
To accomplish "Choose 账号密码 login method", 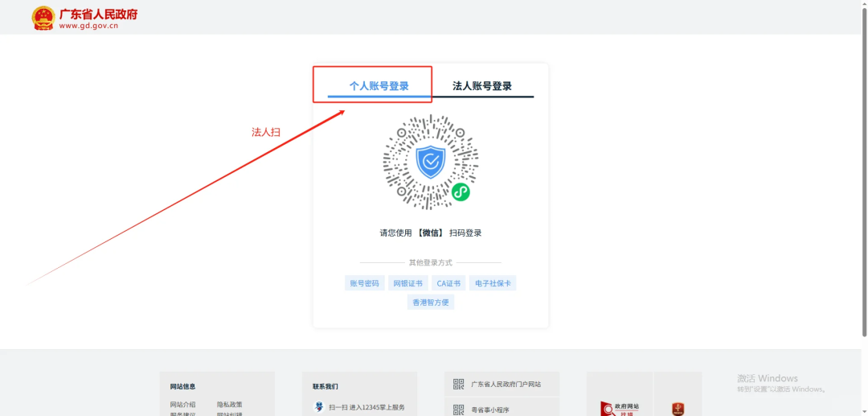I will pyautogui.click(x=364, y=283).
